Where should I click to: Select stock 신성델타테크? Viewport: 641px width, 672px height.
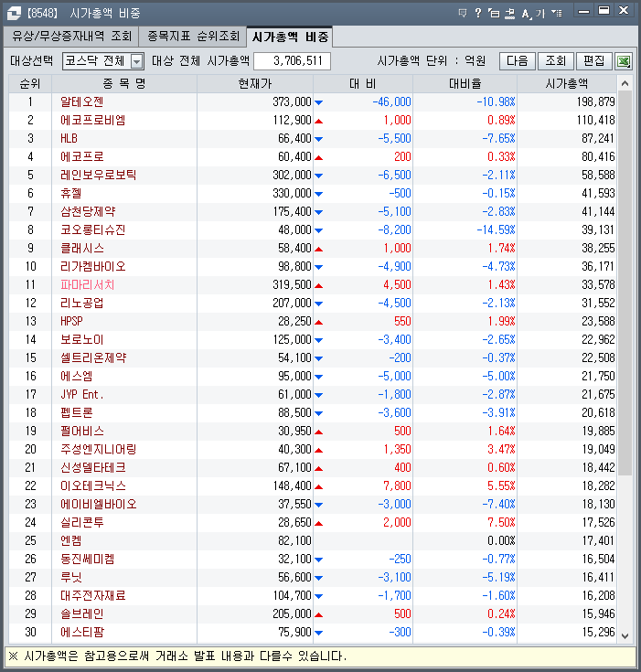click(x=92, y=467)
